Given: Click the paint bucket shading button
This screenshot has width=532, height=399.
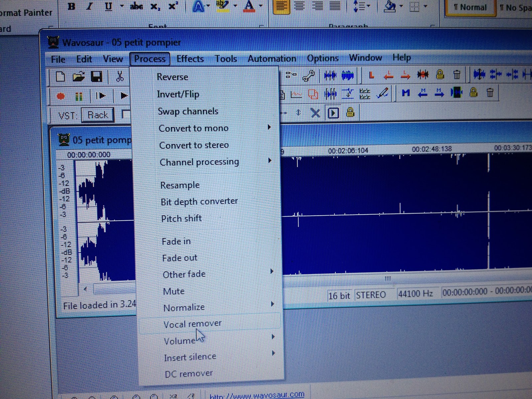Looking at the screenshot, I should coord(390,6).
